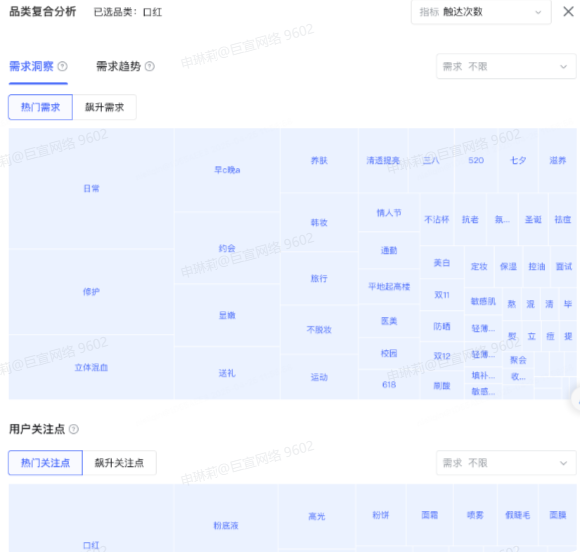Screen dimensions: 580x552
Task: Switch to the 需求洞察 tab
Action: tap(31, 67)
